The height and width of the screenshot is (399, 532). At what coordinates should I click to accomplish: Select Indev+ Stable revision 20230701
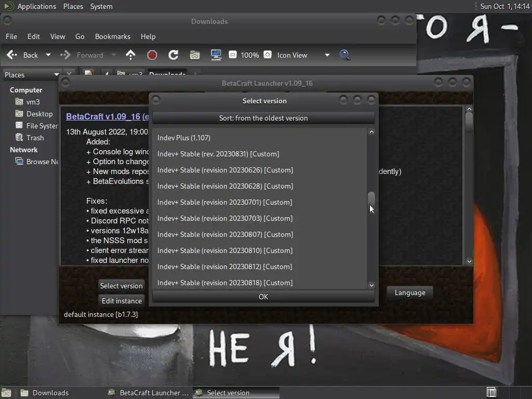pos(260,202)
